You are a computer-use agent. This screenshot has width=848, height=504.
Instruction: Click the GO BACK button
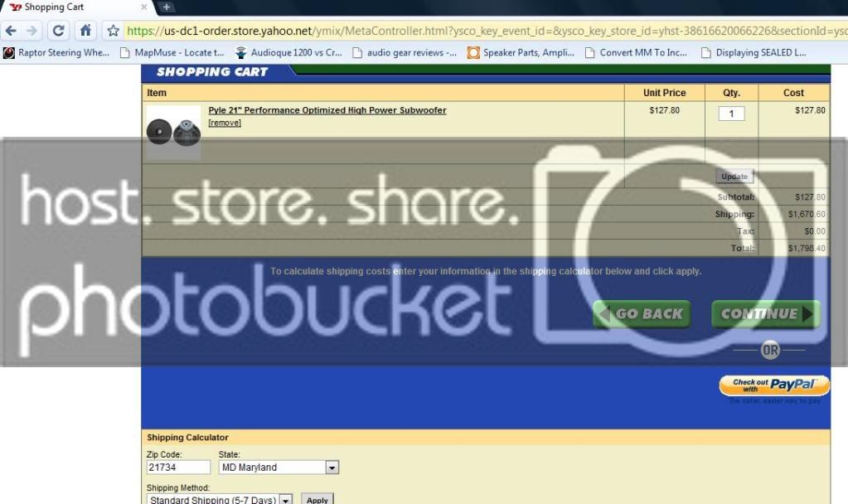click(642, 314)
